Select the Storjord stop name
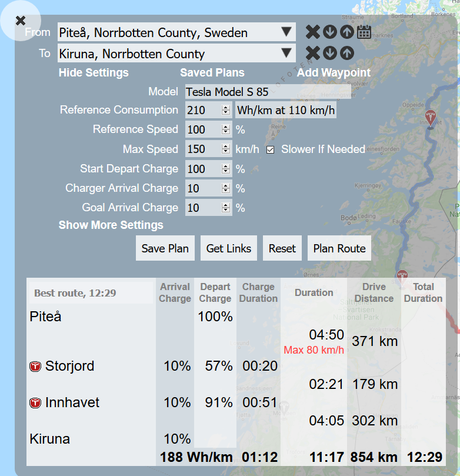Screen dimensions: 460x476 (x=69, y=366)
